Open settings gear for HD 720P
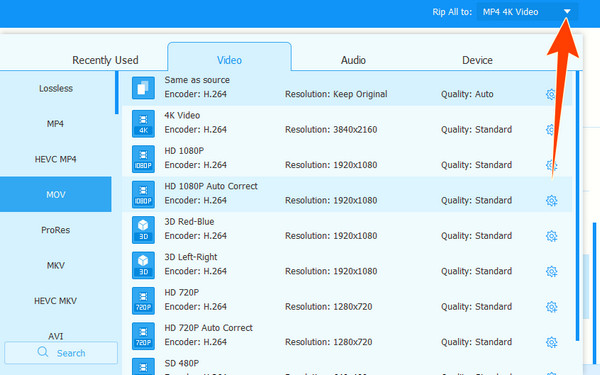 [551, 307]
